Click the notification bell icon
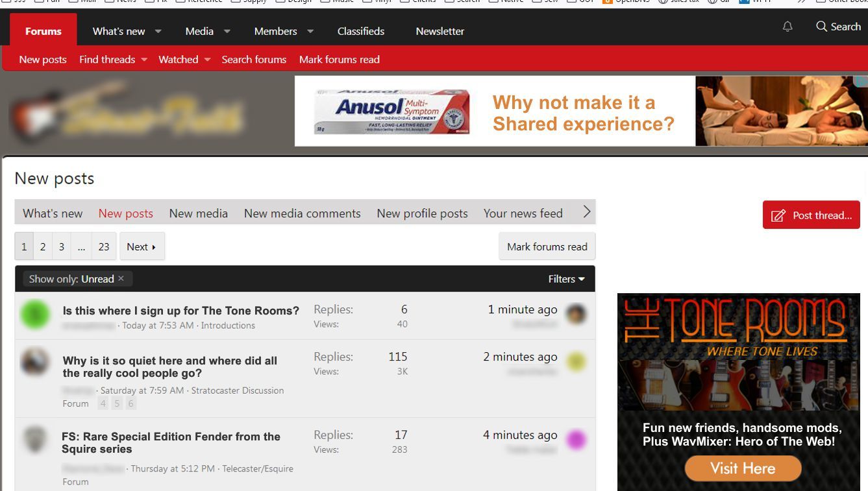 787,27
